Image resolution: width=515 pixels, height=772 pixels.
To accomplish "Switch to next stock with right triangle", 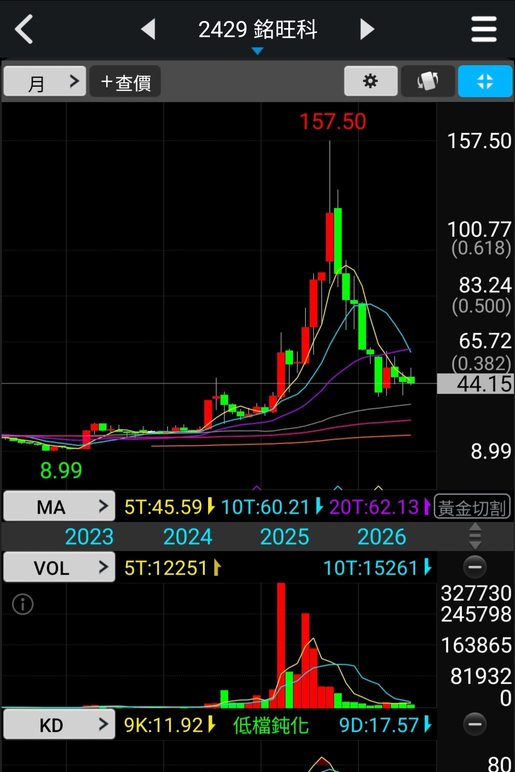I will pos(367,29).
